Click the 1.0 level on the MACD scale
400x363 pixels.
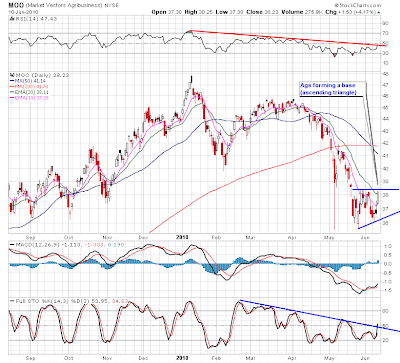coord(387,246)
